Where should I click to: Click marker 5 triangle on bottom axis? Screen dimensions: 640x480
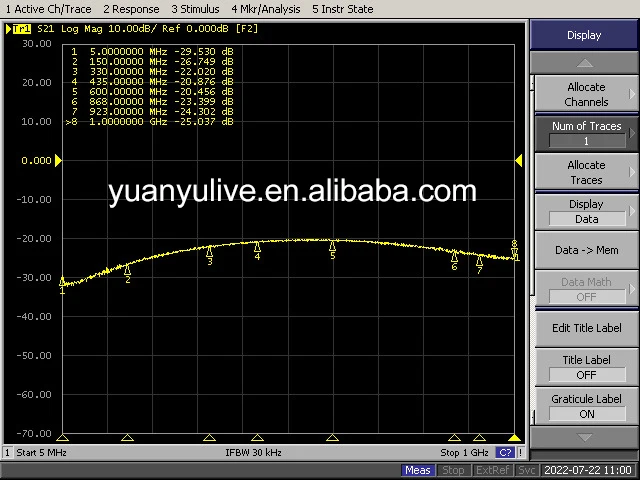pyautogui.click(x=333, y=438)
